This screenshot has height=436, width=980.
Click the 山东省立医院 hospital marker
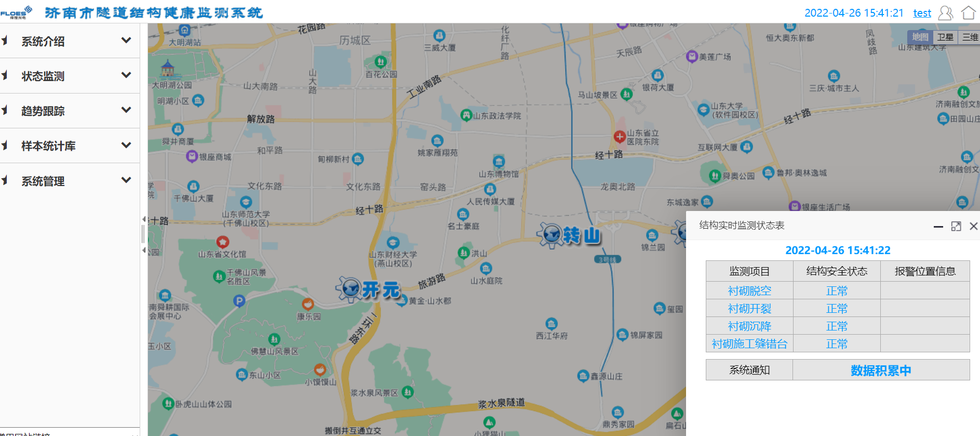click(619, 137)
